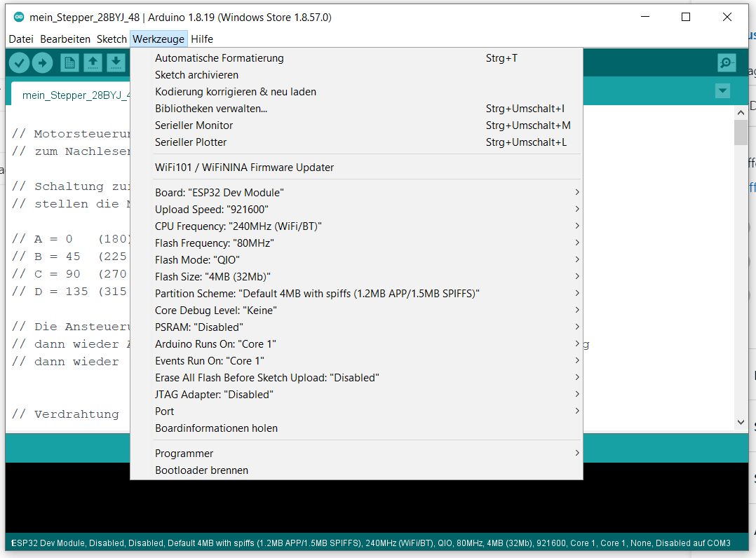Expand the Flash Mode "QIO" submenu

pyautogui.click(x=356, y=260)
